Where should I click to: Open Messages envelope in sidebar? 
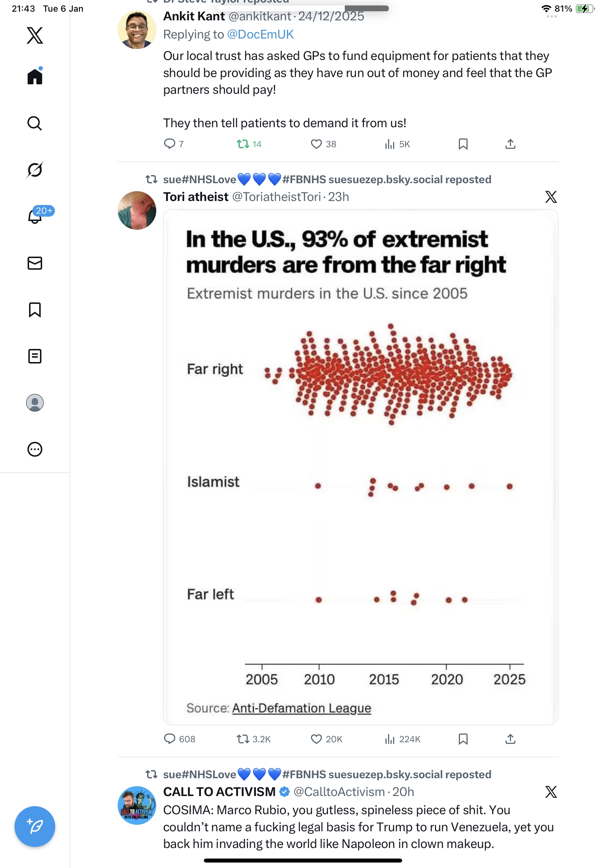tap(35, 263)
